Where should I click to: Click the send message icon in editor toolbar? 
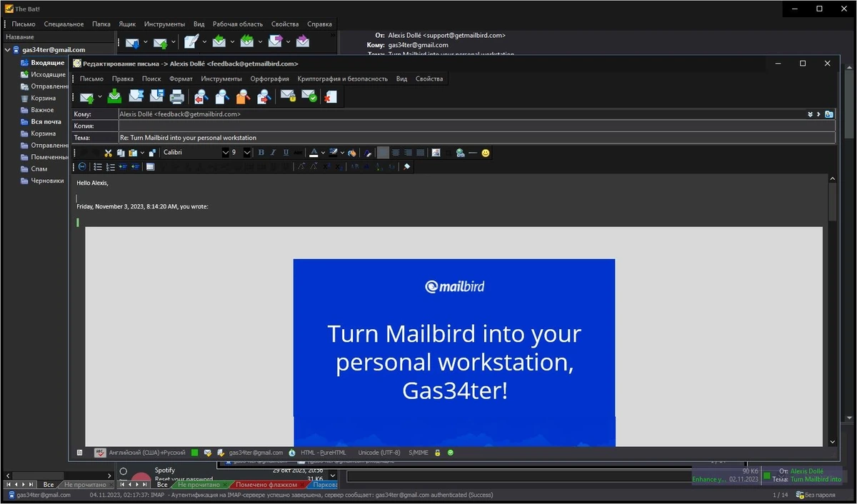point(86,97)
